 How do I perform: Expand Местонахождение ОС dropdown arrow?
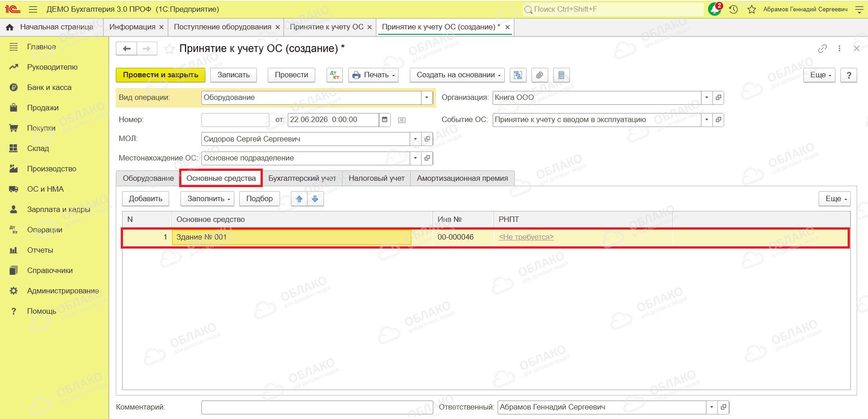(x=415, y=158)
